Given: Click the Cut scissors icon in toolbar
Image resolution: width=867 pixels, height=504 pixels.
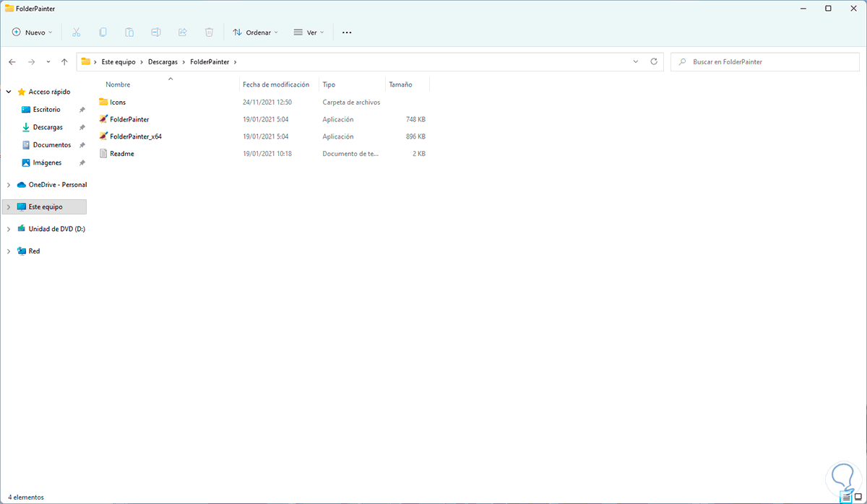Looking at the screenshot, I should tap(77, 32).
